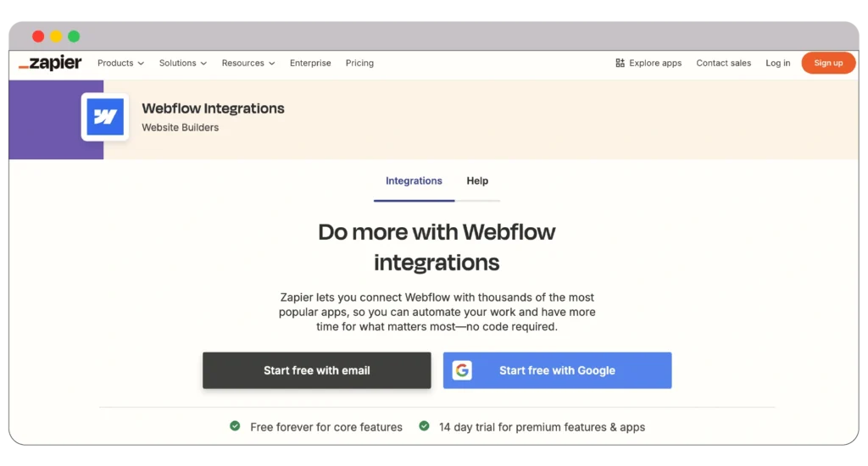Switch to the Help tab

(x=477, y=181)
